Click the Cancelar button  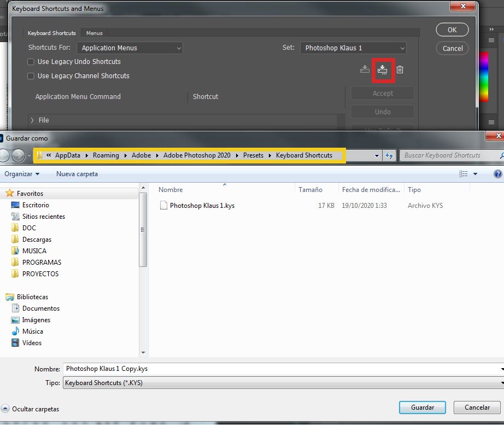coord(477,407)
